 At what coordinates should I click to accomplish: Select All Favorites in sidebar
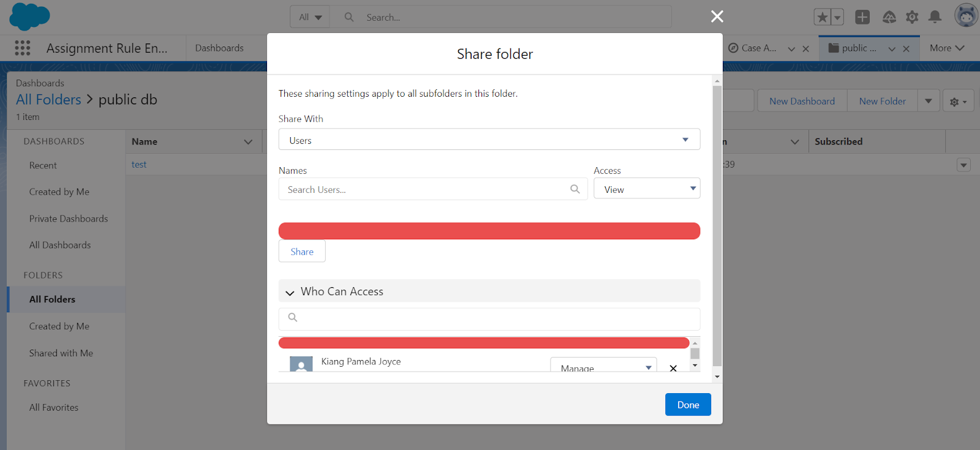click(x=54, y=408)
